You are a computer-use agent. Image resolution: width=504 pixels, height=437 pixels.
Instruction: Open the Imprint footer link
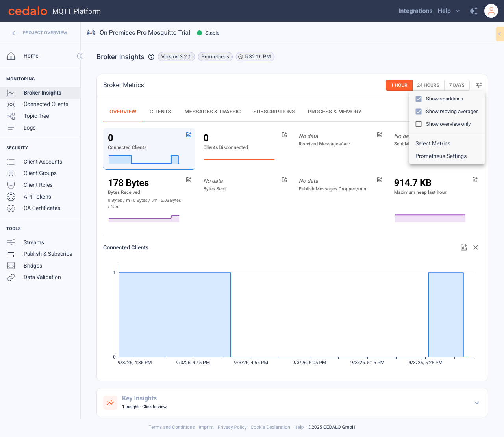click(206, 427)
